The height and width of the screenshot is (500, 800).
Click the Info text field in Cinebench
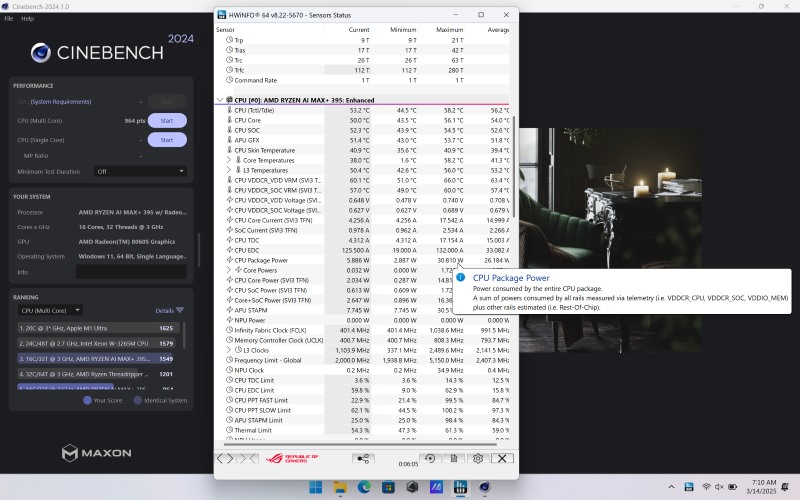(x=131, y=272)
